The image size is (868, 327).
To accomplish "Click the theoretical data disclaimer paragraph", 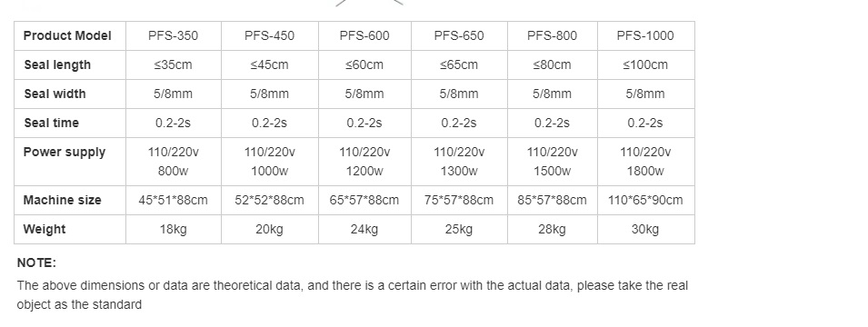I will click(x=352, y=295).
